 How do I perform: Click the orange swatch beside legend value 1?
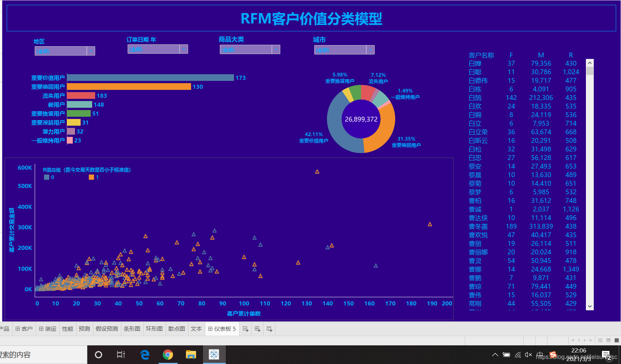[91, 177]
